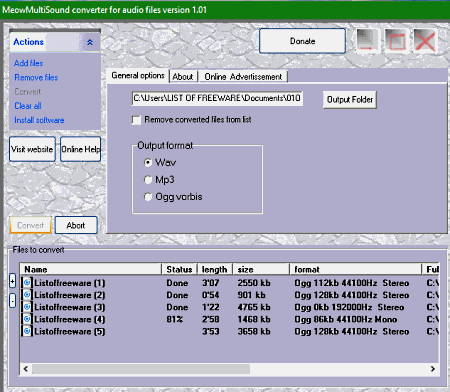Click the Listoffreeware (1) file icon
The image size is (450, 392).
[x=27, y=283]
